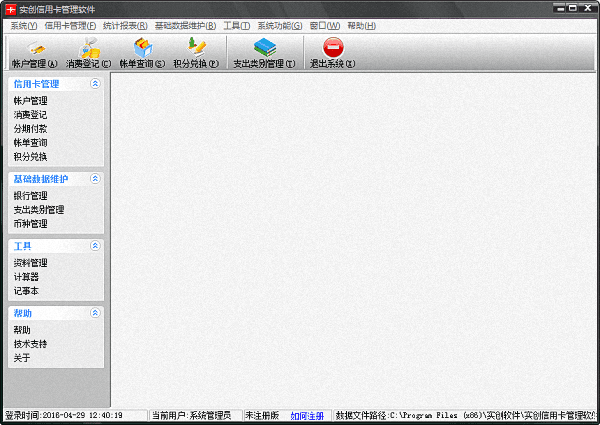The width and height of the screenshot is (600, 425).
Task: Open the 系统功能 menu
Action: point(279,25)
